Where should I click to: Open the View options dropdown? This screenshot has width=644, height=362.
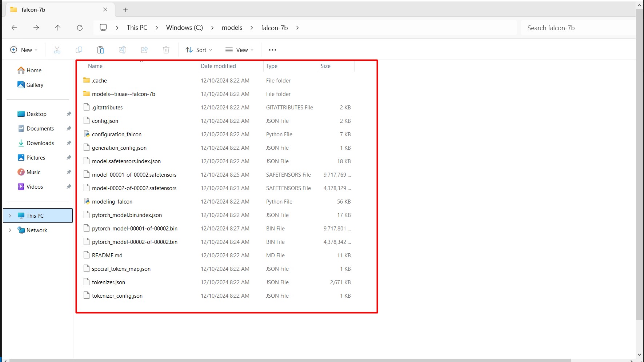coord(239,50)
